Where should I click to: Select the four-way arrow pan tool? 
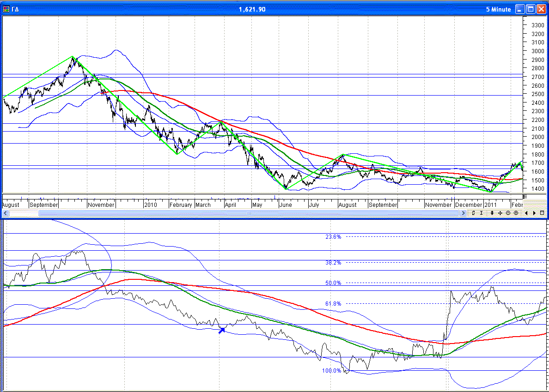click(500, 213)
